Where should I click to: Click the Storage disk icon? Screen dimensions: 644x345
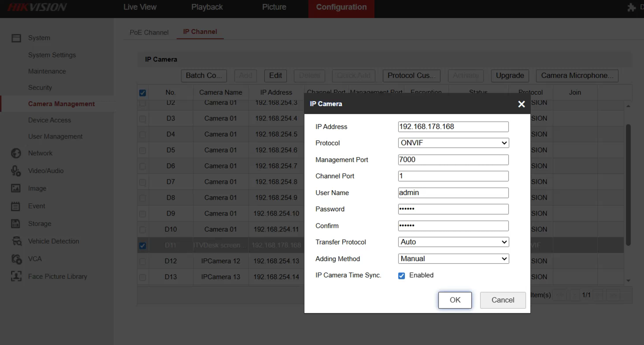click(x=15, y=223)
